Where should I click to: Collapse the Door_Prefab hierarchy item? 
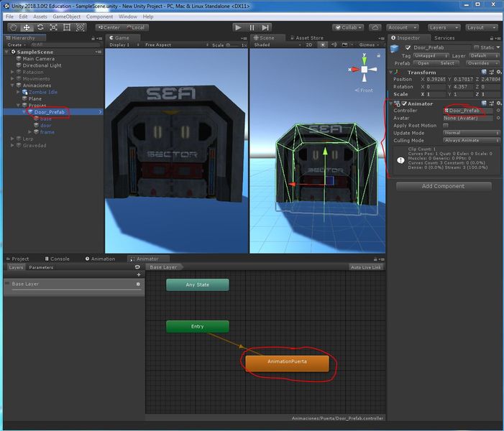24,112
